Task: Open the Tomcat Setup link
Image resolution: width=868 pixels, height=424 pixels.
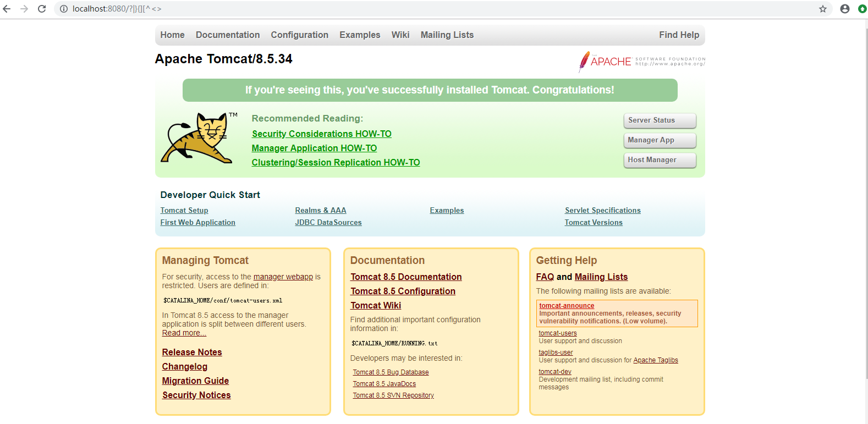Action: tap(184, 210)
